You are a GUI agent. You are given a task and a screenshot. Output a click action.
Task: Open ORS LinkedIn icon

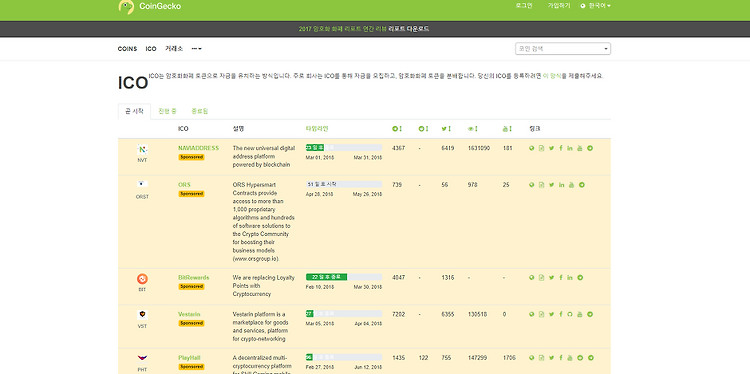click(x=561, y=185)
